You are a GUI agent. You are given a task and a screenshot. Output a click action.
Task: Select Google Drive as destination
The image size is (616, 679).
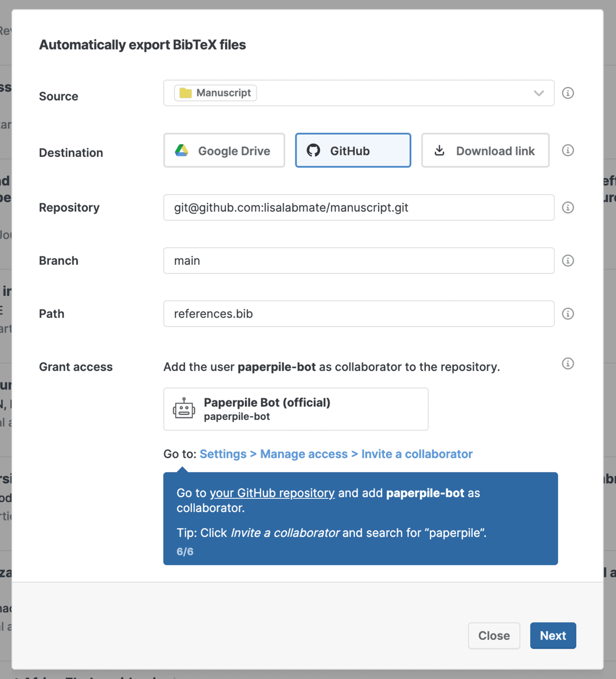pyautogui.click(x=224, y=151)
